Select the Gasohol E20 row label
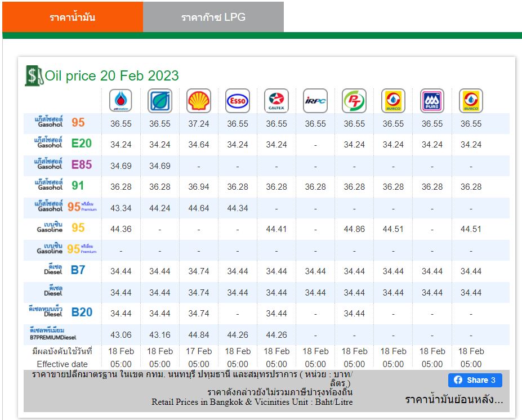522x420 pixels. click(x=63, y=143)
